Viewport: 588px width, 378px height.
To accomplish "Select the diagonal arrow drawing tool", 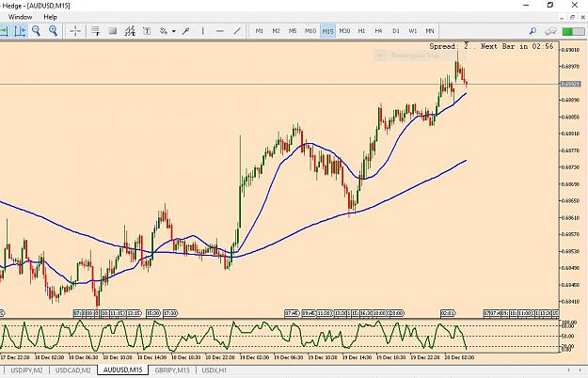I will [185, 31].
